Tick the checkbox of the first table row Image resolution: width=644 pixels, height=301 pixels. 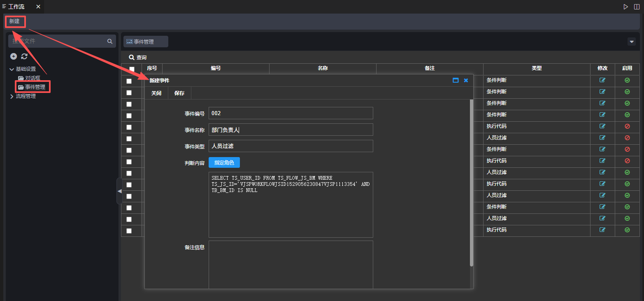coord(129,81)
